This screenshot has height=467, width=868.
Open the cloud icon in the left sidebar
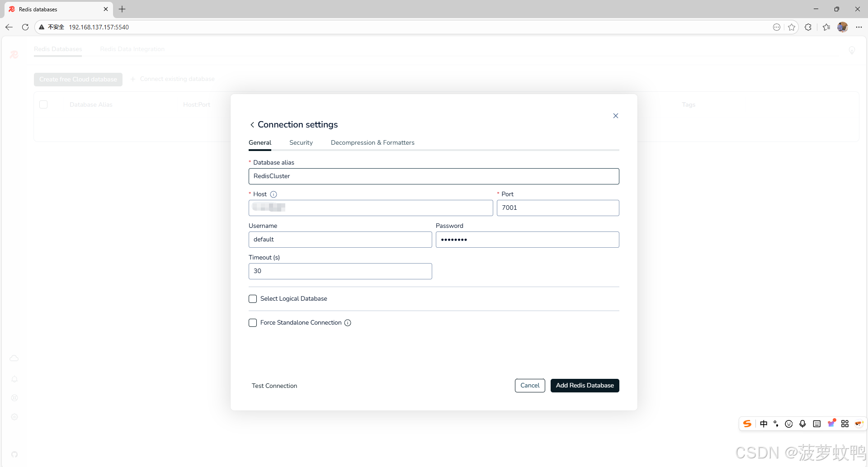(14, 359)
